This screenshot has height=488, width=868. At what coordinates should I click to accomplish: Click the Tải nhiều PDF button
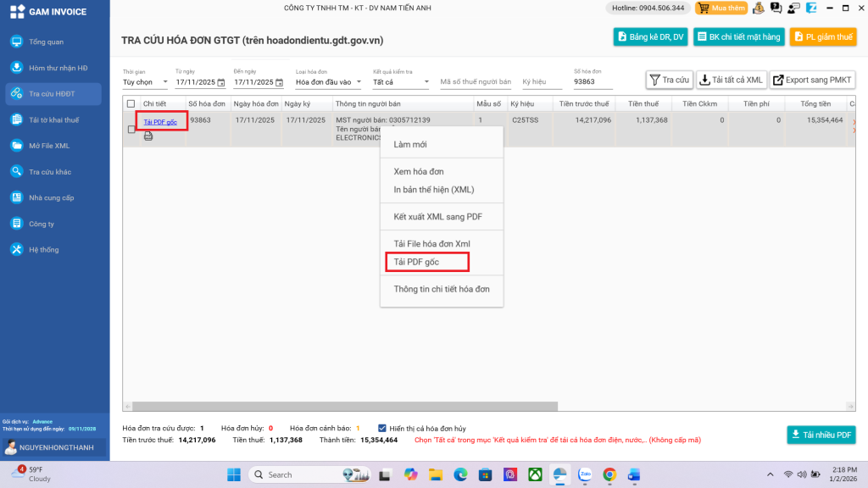821,435
